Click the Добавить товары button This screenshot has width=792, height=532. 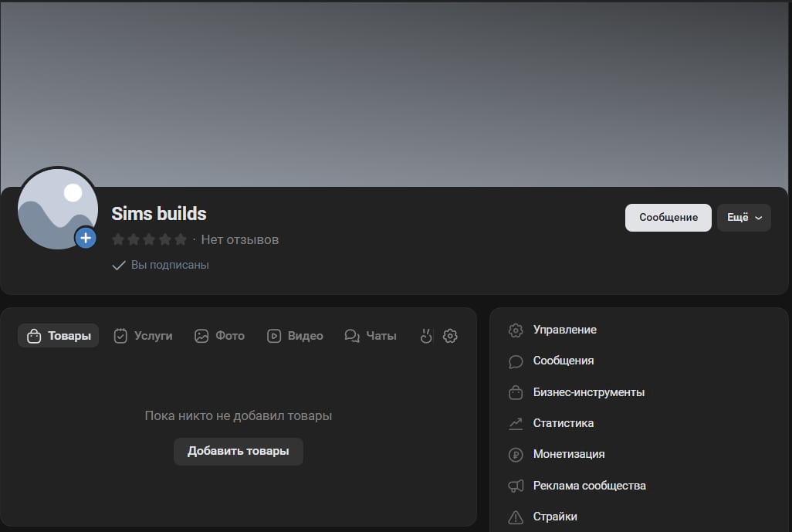tap(238, 451)
